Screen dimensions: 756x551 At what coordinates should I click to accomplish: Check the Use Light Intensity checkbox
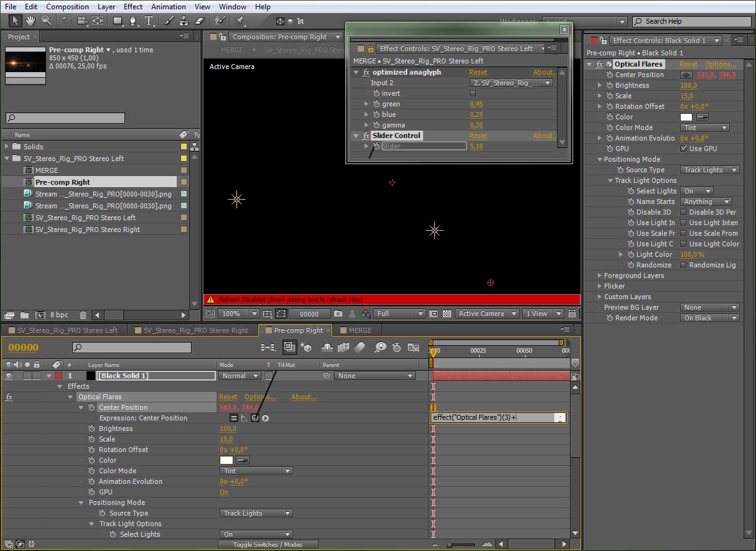(x=683, y=223)
